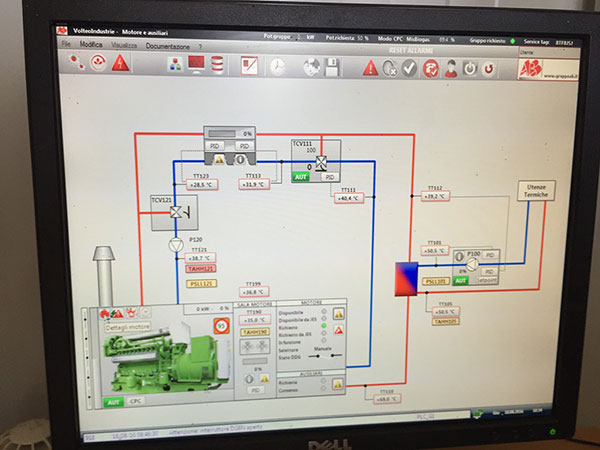
Task: Click the user profile icon in toolbar
Action: point(451,69)
